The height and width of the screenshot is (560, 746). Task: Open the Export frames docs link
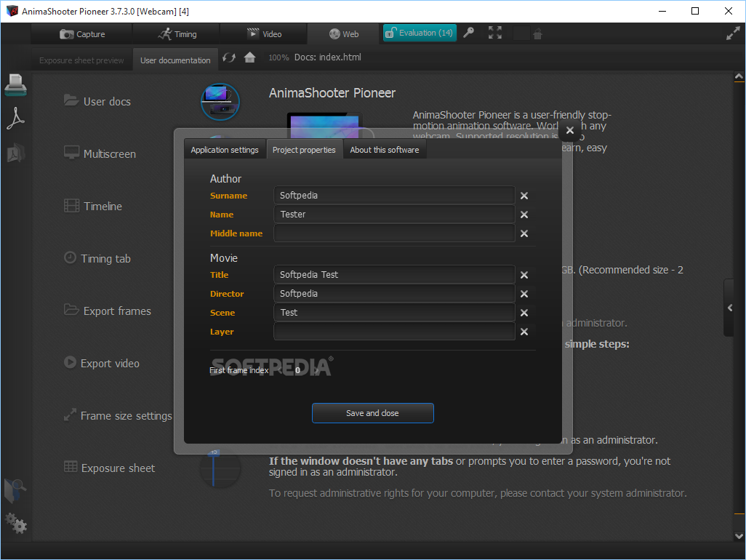point(108,311)
